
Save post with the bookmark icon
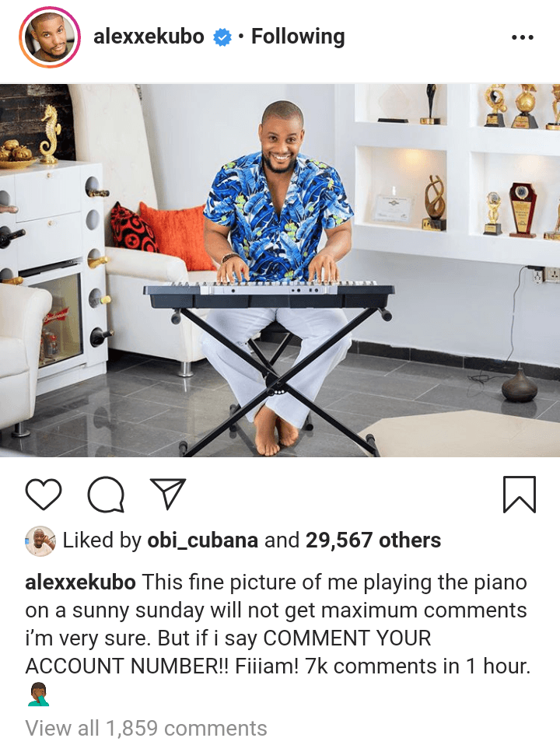coord(519,495)
